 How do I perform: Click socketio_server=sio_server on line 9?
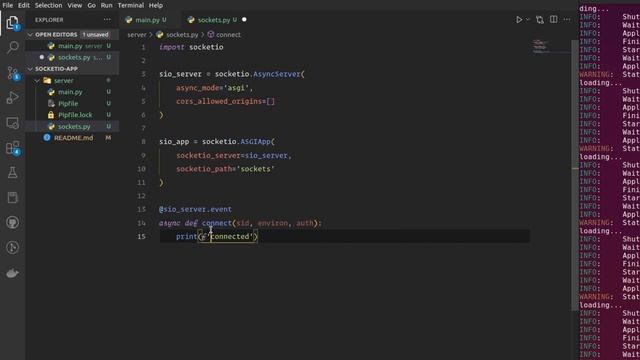(232, 156)
